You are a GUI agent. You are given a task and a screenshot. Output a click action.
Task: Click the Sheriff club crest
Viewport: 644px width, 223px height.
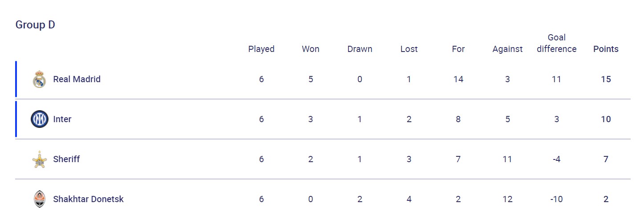point(40,159)
